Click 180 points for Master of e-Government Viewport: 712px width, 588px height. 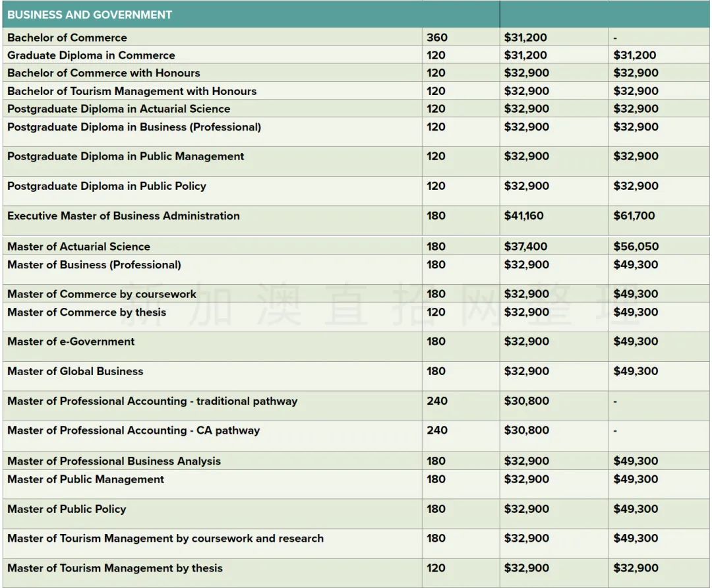(x=436, y=341)
